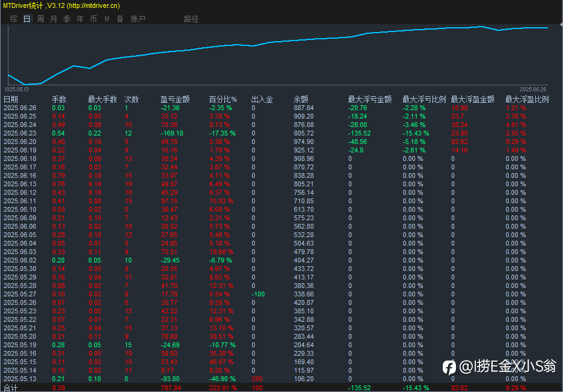Click the 出入金 column header

pyautogui.click(x=262, y=100)
